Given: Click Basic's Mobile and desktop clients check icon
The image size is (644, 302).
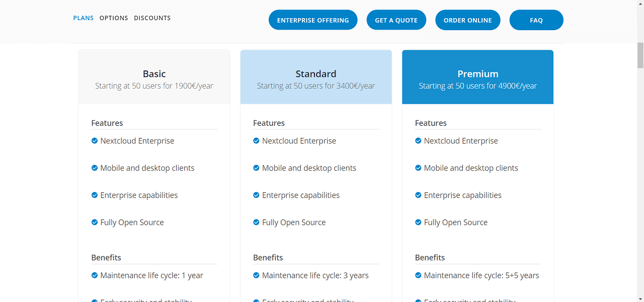Looking at the screenshot, I should pyautogui.click(x=95, y=168).
